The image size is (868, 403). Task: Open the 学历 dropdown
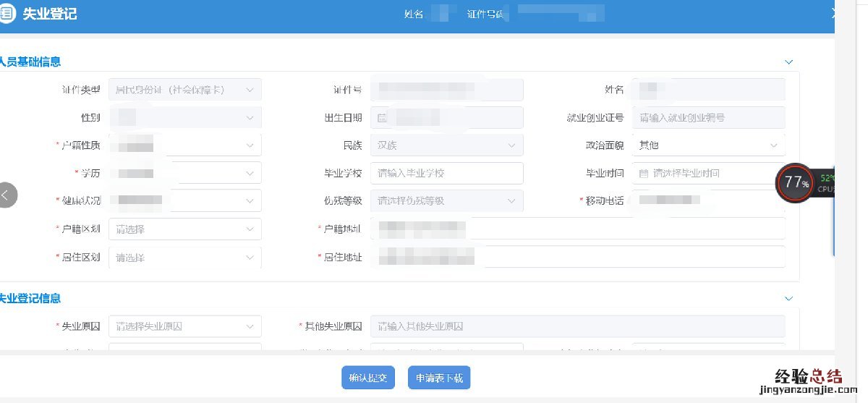pos(184,174)
